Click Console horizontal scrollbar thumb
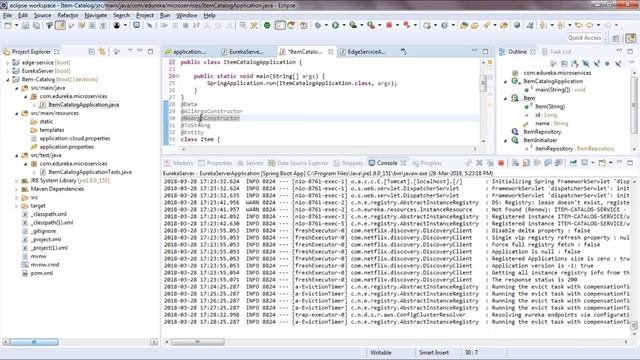This screenshot has height=360, width=640. tap(198, 342)
